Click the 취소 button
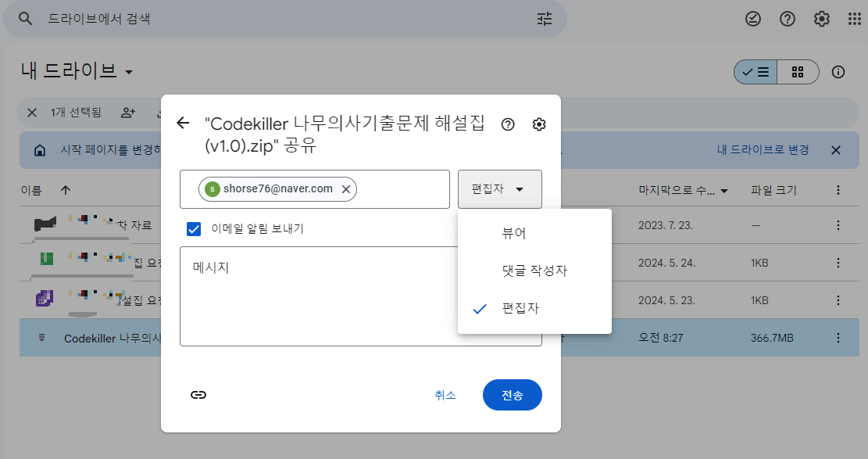Viewport: 868px width, 459px height. point(445,395)
